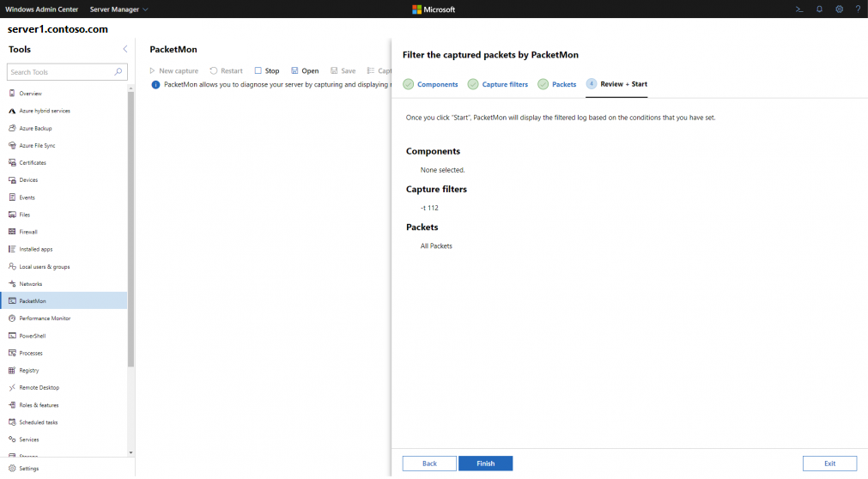Click Open in PacketMon toolbar

(305, 71)
